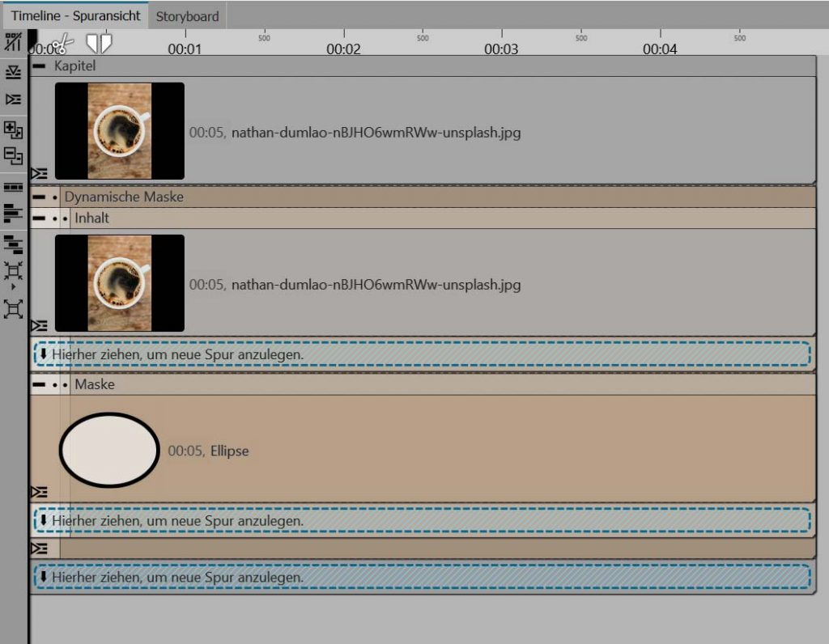
Task: Click the topmost icon in the left toolbar
Action: pyautogui.click(x=13, y=44)
